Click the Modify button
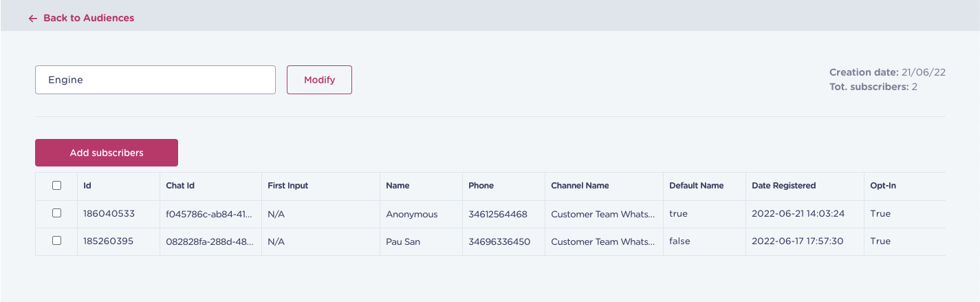Screen dimensions: 980x302 tap(319, 80)
